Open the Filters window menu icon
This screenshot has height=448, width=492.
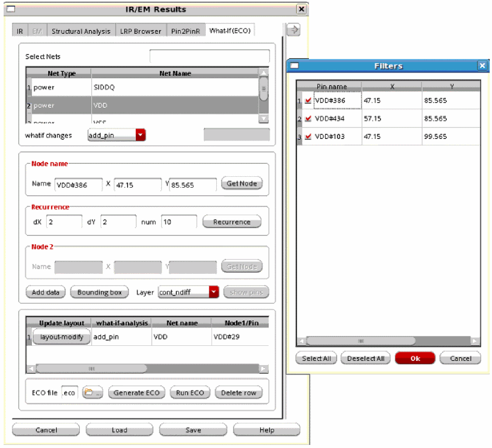[294, 66]
